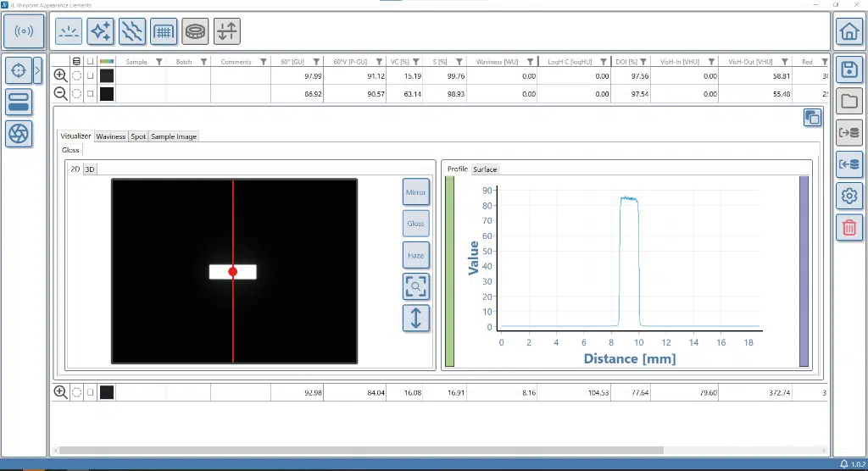Click black color swatch in second row
Image resolution: width=868 pixels, height=471 pixels.
coord(107,93)
